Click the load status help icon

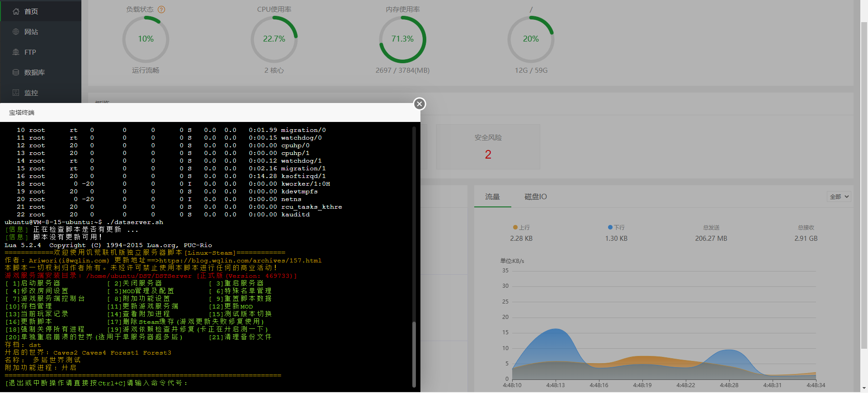tap(161, 9)
